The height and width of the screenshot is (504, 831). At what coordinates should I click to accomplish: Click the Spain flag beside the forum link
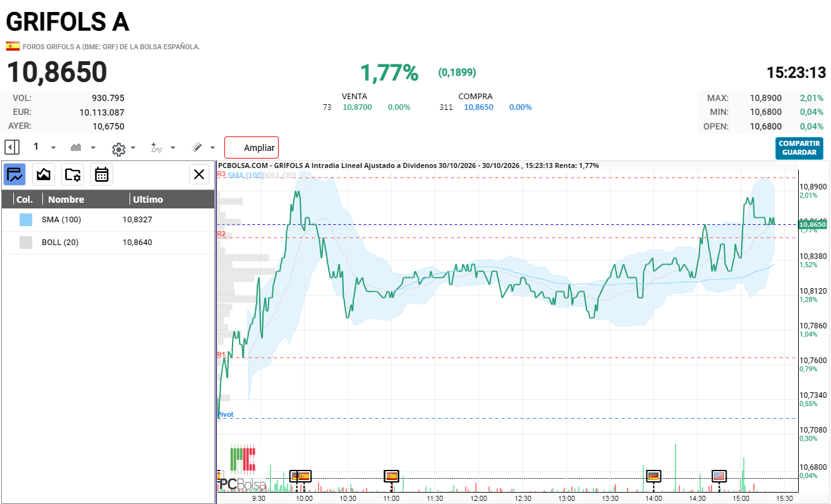click(x=13, y=46)
